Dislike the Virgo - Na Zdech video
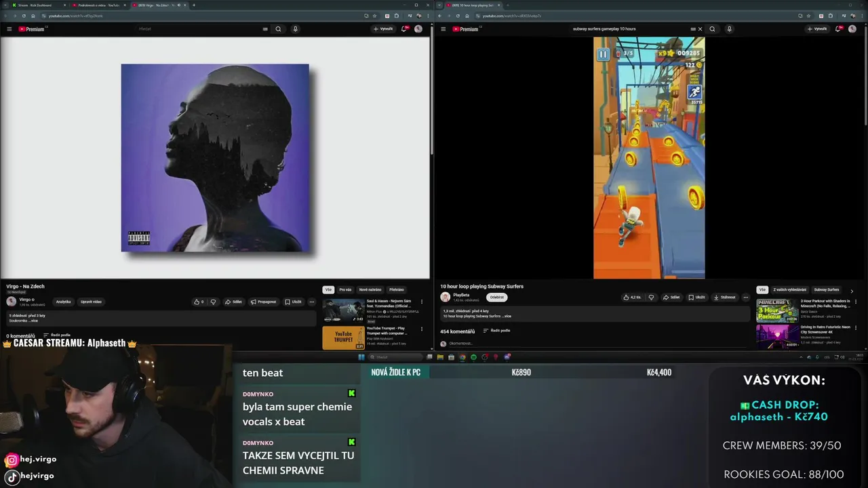The image size is (868, 488). tap(213, 302)
